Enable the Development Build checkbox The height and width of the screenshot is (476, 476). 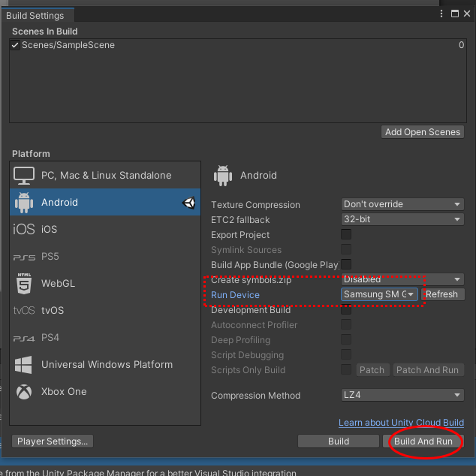tap(346, 309)
